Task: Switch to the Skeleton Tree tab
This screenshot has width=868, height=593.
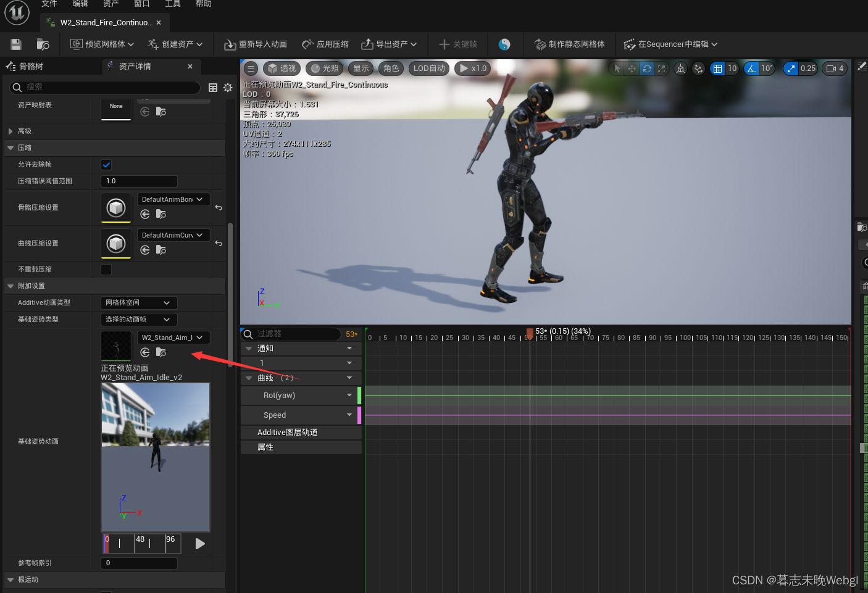Action: point(25,67)
